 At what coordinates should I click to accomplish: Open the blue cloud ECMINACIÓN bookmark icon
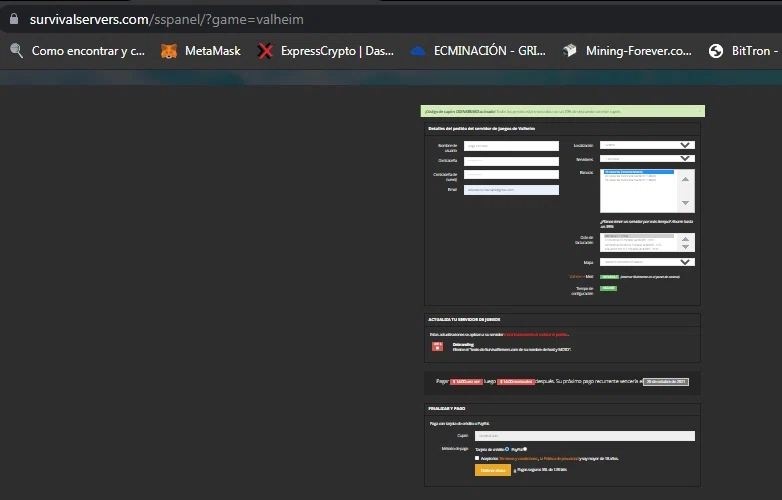(x=417, y=51)
